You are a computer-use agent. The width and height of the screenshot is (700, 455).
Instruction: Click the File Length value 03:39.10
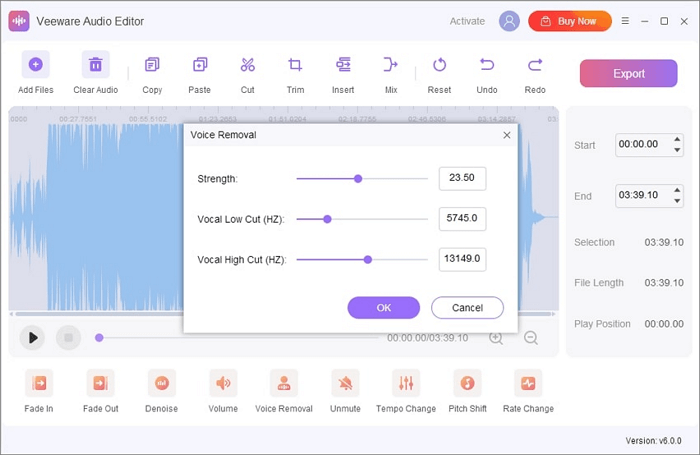click(x=664, y=283)
